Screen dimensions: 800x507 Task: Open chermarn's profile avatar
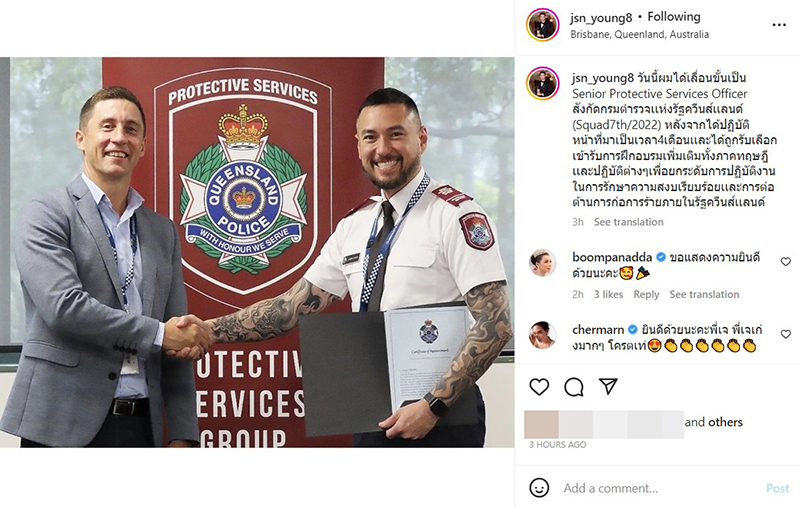click(x=542, y=335)
